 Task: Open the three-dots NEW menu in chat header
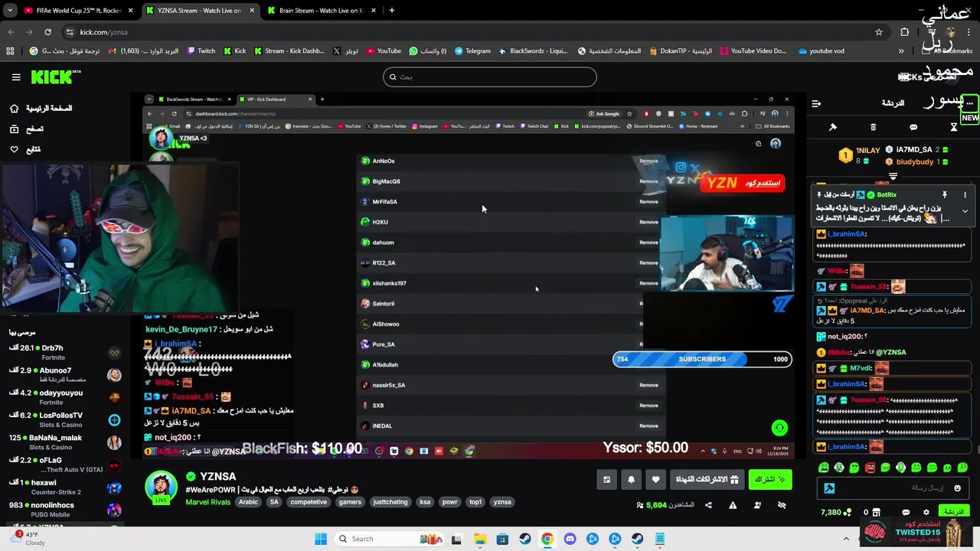(969, 103)
